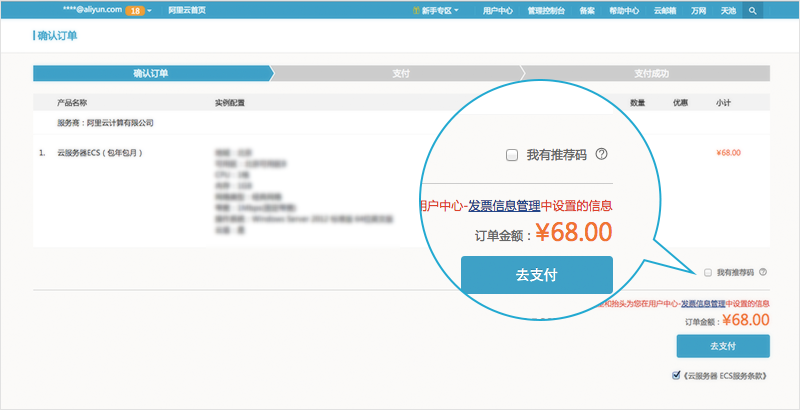The width and height of the screenshot is (800, 410).
Task: Open the 《云服务器 ECS服务条款》 terms link
Action: pos(724,376)
